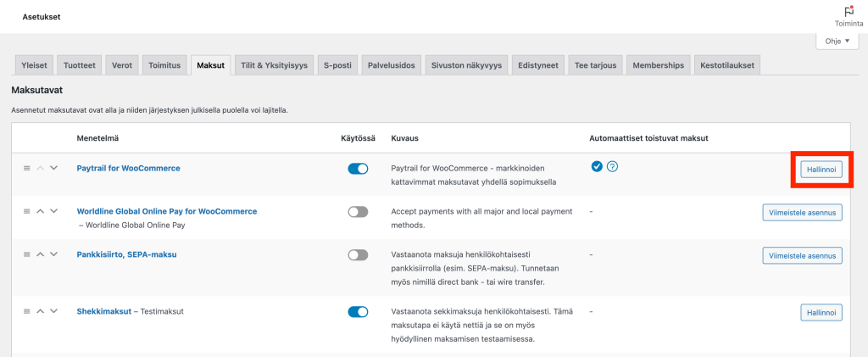868x357 pixels.
Task: Move Pankkisiirto, SEPA-maksu up
Action: tap(40, 254)
